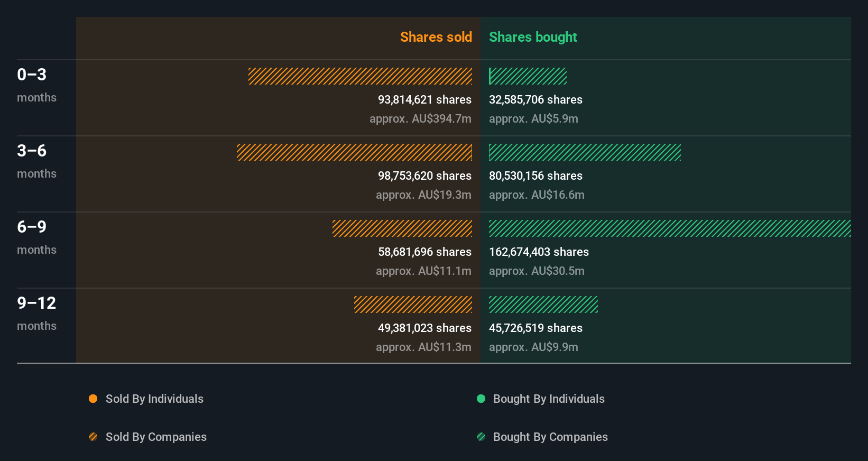Click the approx. AU$394.7m amount

(x=420, y=118)
